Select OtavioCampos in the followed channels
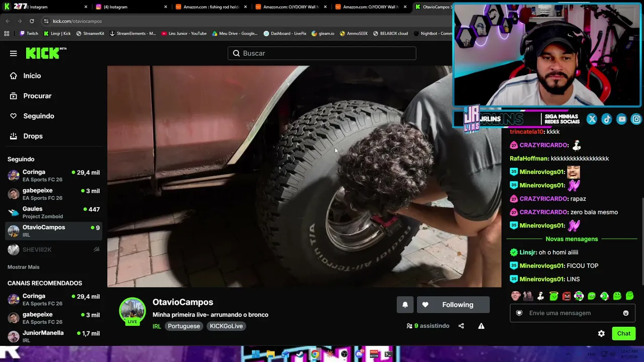644x362 pixels. click(x=53, y=231)
